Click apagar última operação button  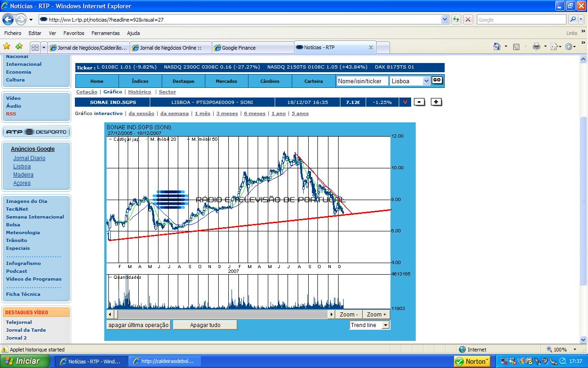click(x=138, y=325)
